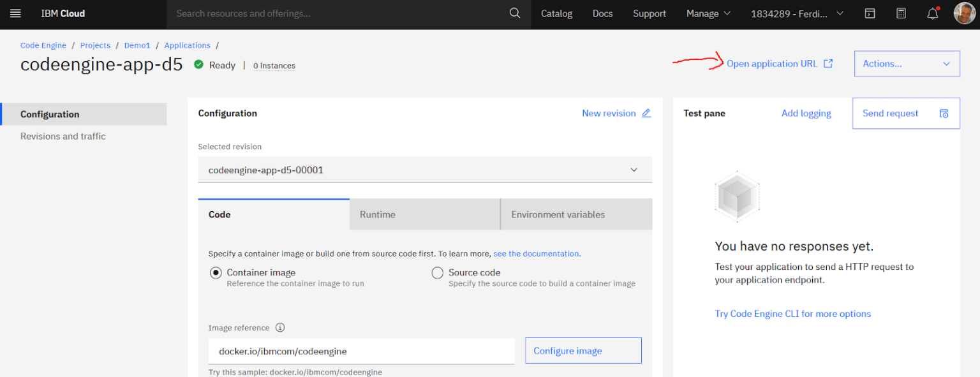The height and width of the screenshot is (377, 980).
Task: Expand the Manage menu in the header
Action: coord(708,13)
